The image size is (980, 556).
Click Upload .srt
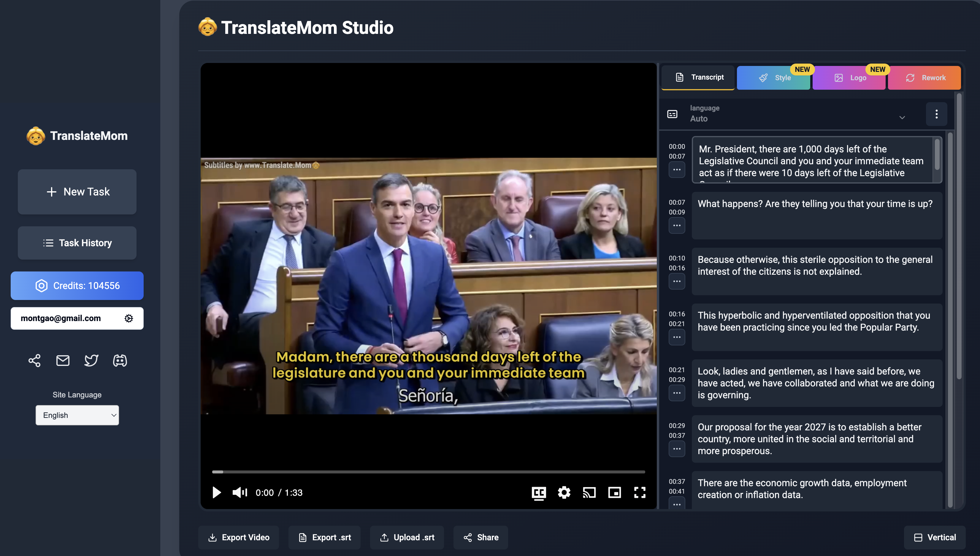[407, 537]
